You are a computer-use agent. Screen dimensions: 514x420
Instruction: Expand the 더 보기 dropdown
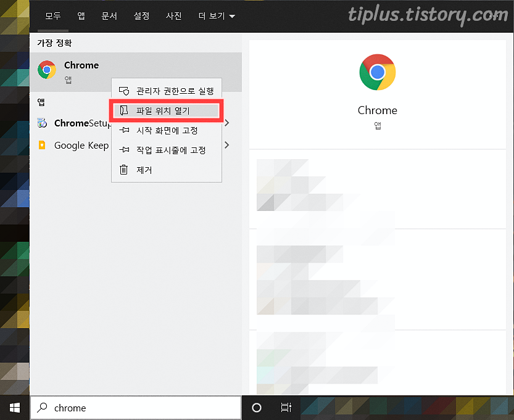(x=217, y=15)
